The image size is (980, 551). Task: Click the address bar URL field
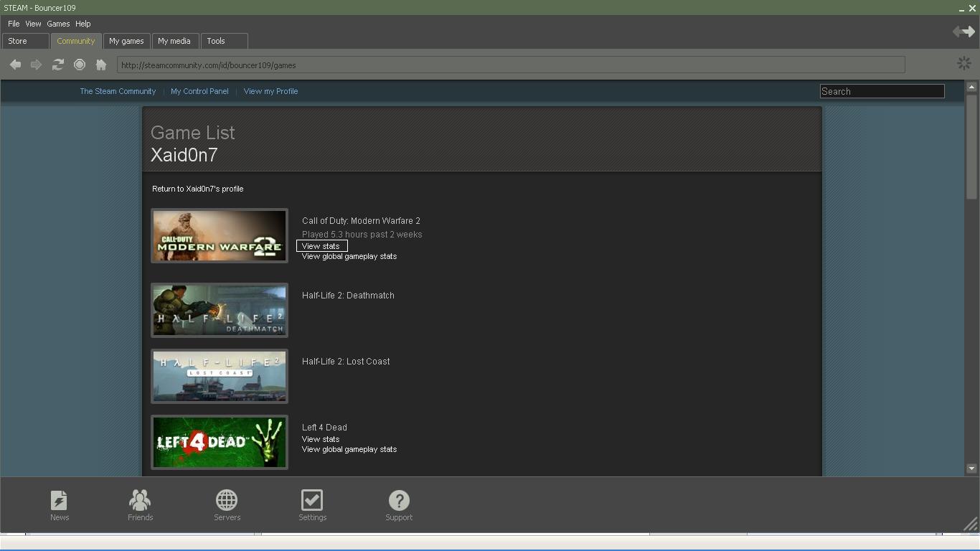(511, 65)
